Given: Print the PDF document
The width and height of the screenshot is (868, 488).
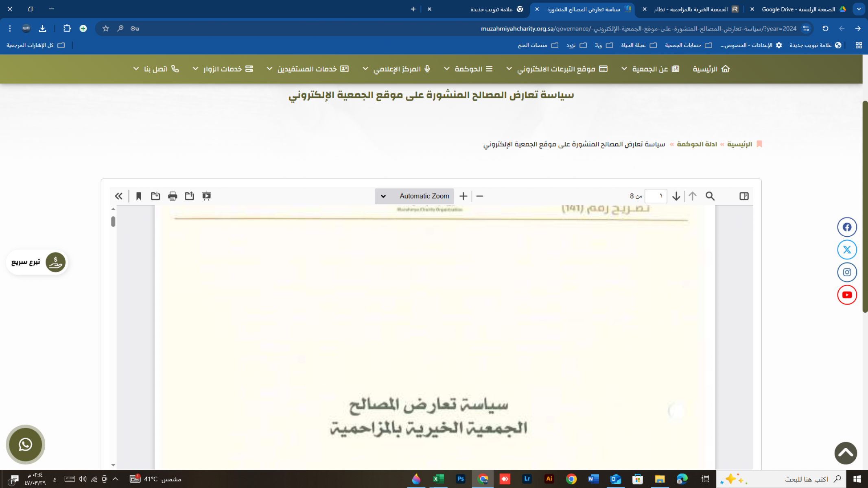Looking at the screenshot, I should (173, 196).
